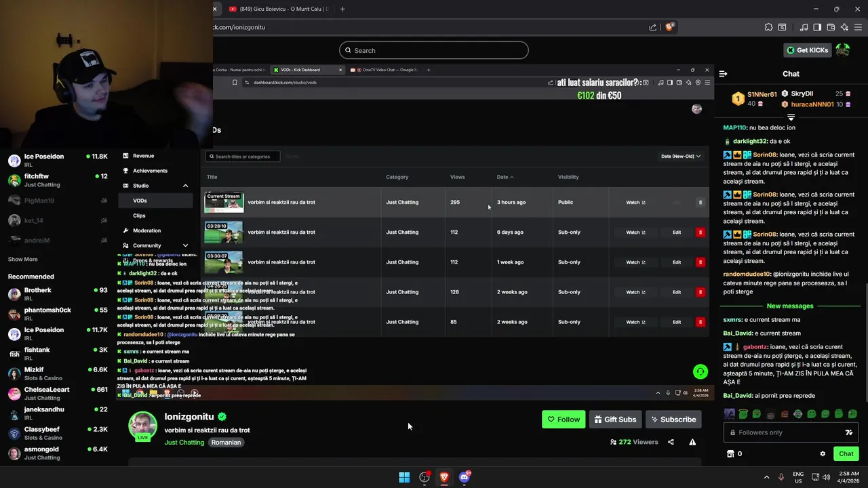Open a new browser tab with plus
The width and height of the screenshot is (868, 488).
point(342,9)
